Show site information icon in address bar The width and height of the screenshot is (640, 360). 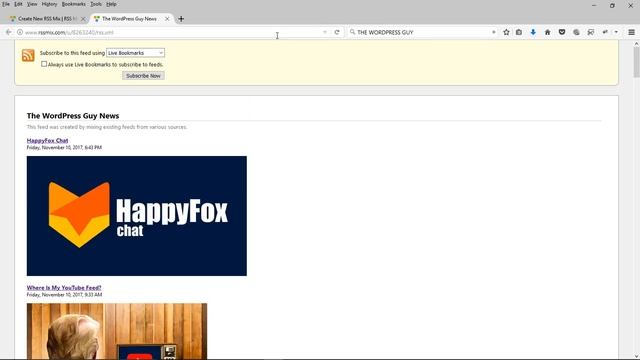click(x=20, y=32)
